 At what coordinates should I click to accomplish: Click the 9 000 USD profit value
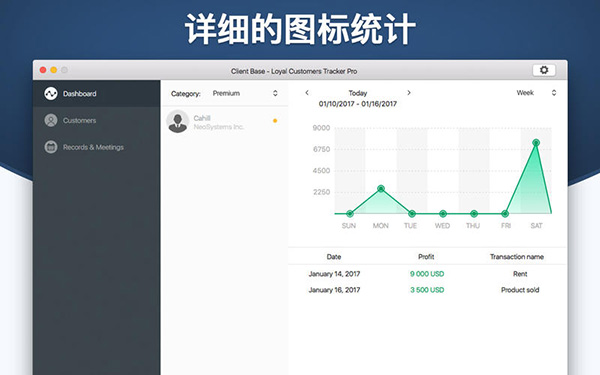[x=427, y=274]
